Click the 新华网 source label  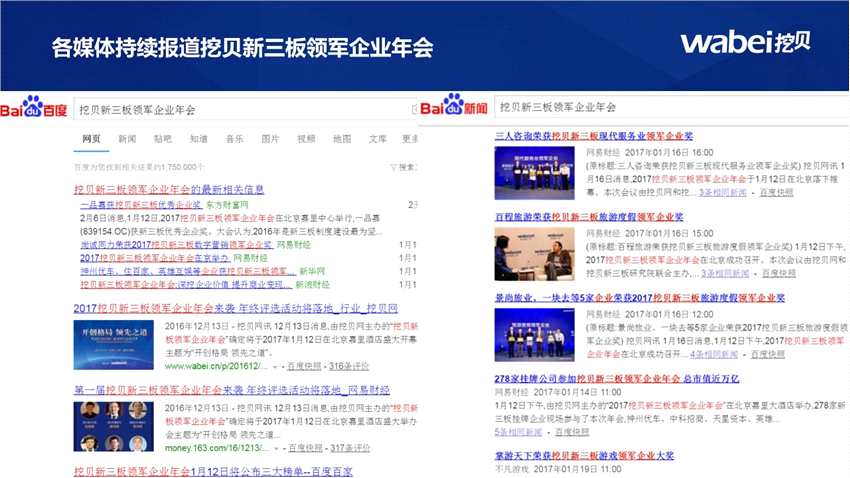click(312, 271)
